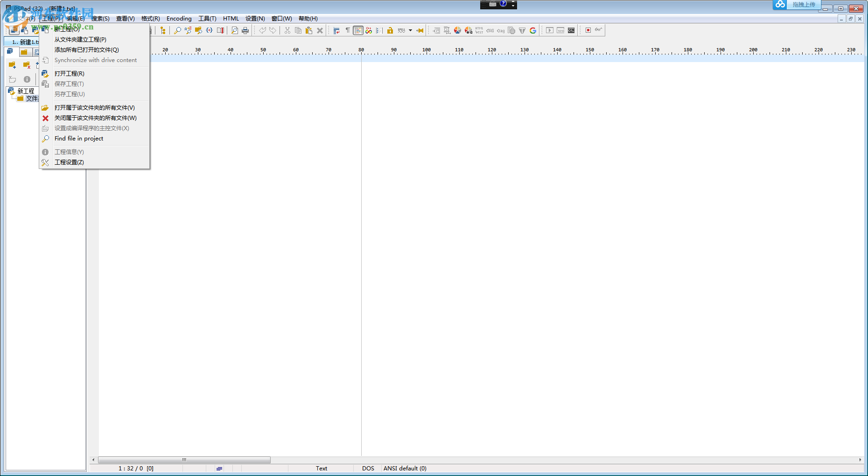Viewport: 868px width, 476px height.
Task: Click the SPELL check toolbar icon
Action: pyautogui.click(x=401, y=30)
